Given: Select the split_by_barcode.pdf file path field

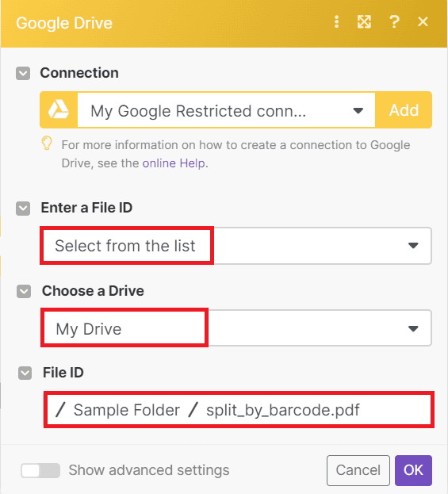Looking at the screenshot, I should [239, 410].
